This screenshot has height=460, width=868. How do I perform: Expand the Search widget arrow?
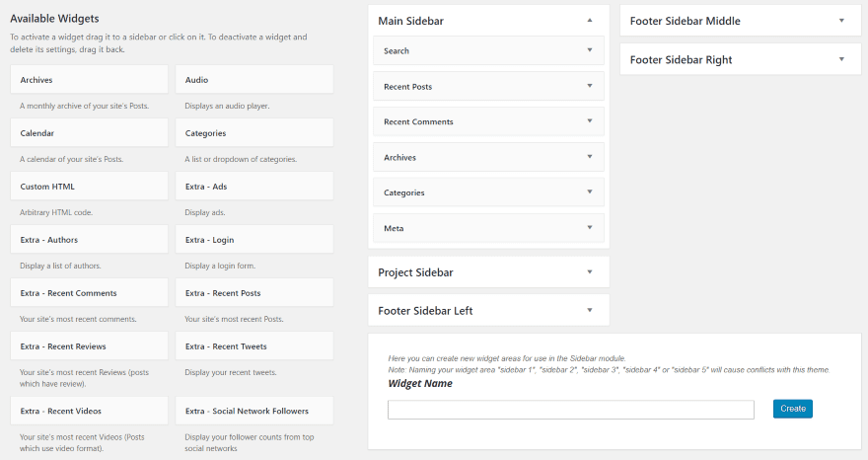point(589,50)
